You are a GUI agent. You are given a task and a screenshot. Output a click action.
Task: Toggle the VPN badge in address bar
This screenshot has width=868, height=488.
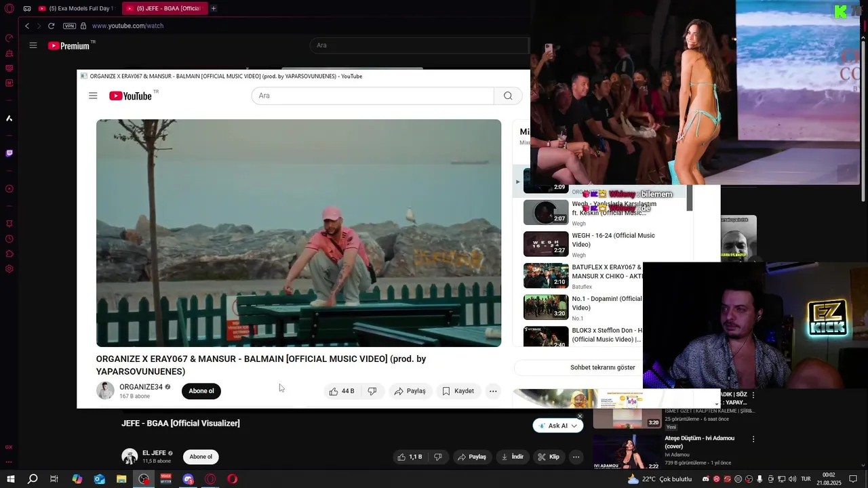[69, 26]
